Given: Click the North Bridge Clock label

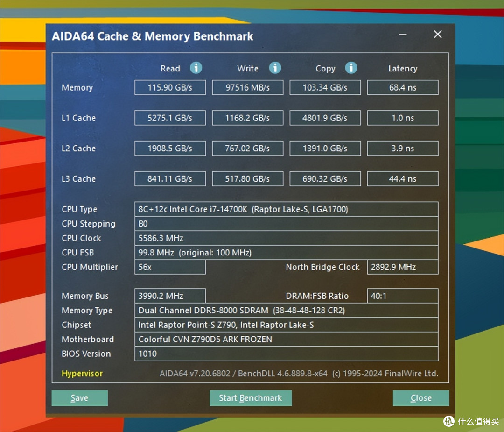Looking at the screenshot, I should pos(323,267).
